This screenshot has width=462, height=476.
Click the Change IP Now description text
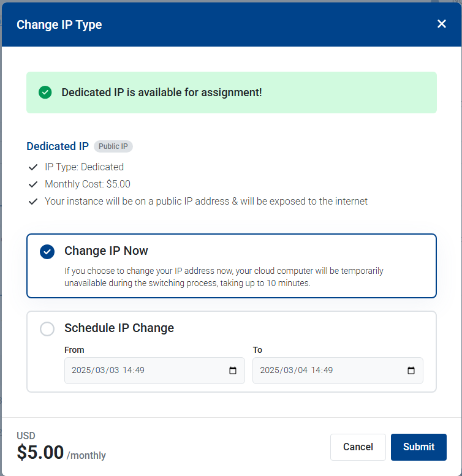point(224,277)
